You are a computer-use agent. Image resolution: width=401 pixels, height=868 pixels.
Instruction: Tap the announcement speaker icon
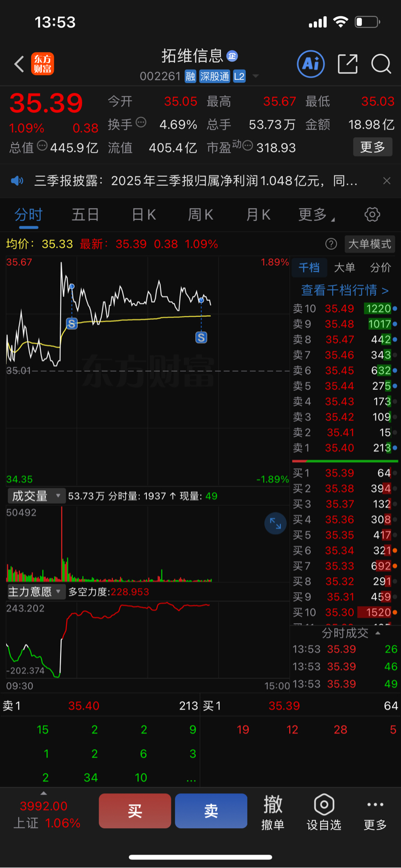click(x=17, y=181)
